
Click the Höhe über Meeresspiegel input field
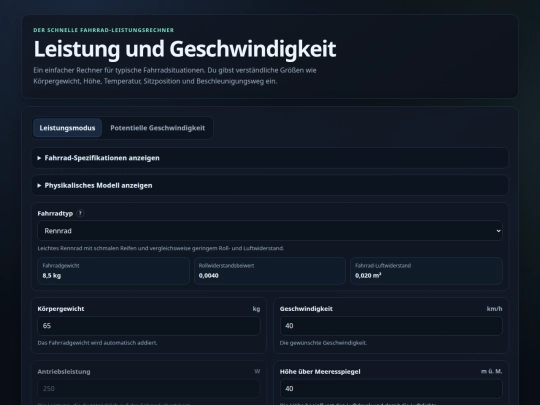[x=391, y=388]
